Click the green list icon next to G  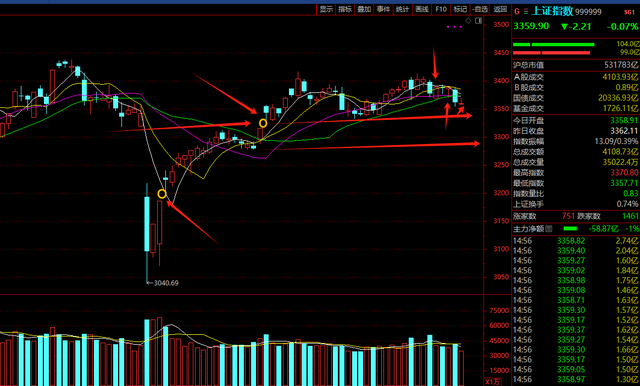[x=526, y=11]
